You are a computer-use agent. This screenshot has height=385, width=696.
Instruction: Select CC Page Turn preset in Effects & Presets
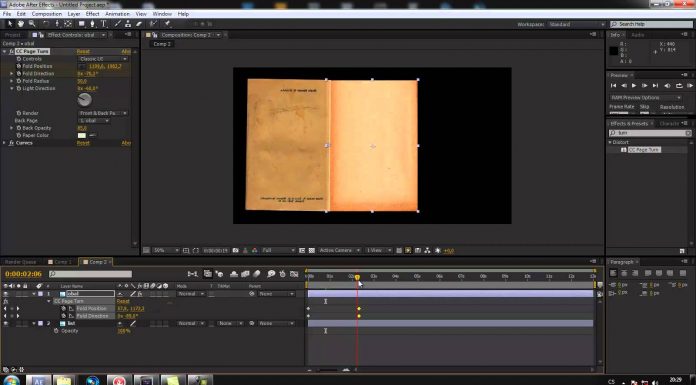pos(644,150)
